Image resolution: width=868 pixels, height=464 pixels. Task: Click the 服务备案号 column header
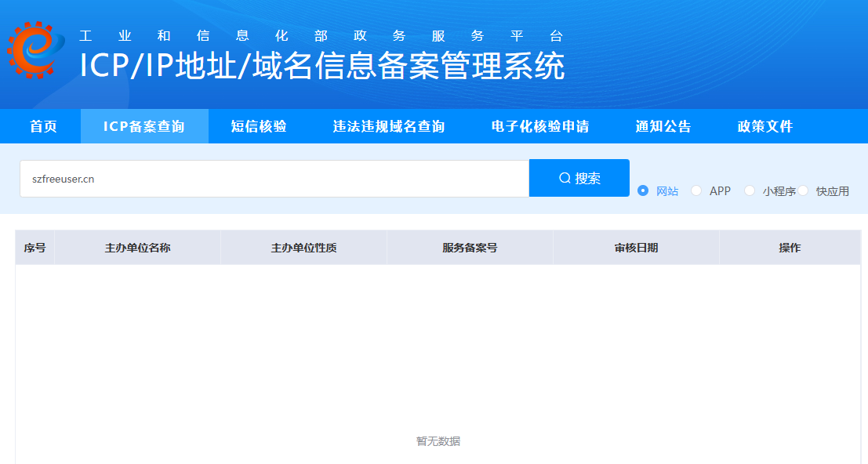tap(470, 248)
